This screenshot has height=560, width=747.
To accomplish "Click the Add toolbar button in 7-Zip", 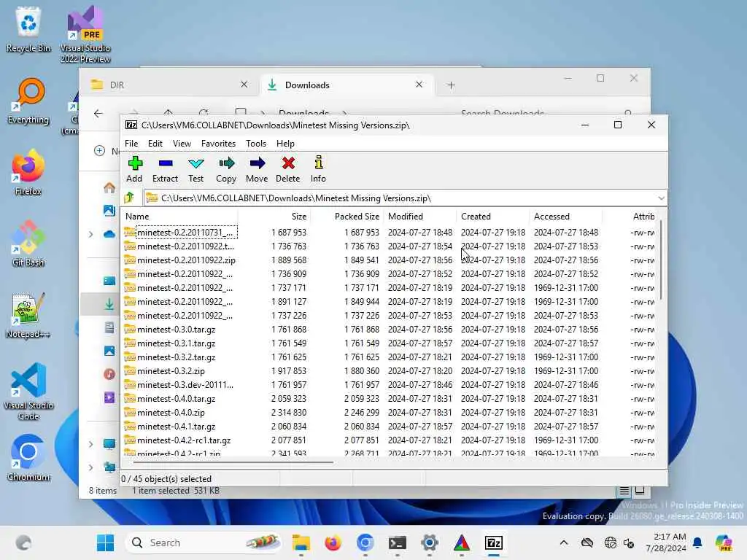I will (x=134, y=169).
